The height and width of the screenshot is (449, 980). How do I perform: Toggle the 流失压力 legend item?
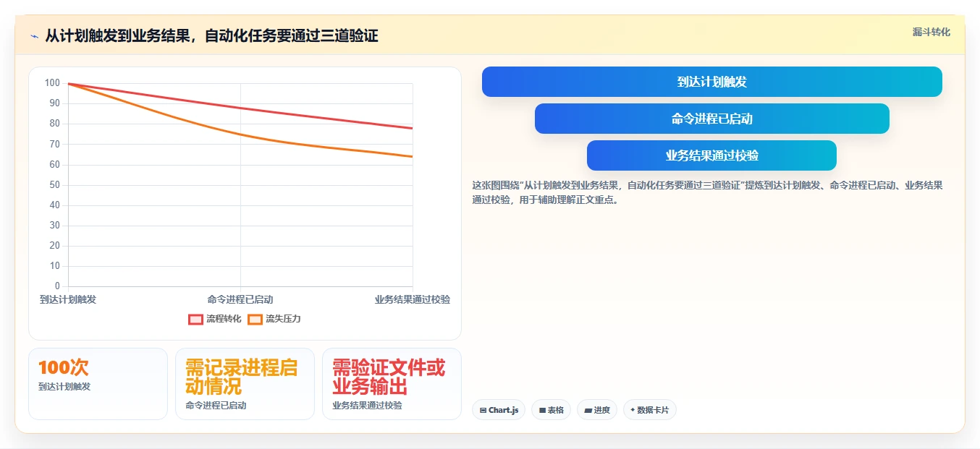coord(274,319)
